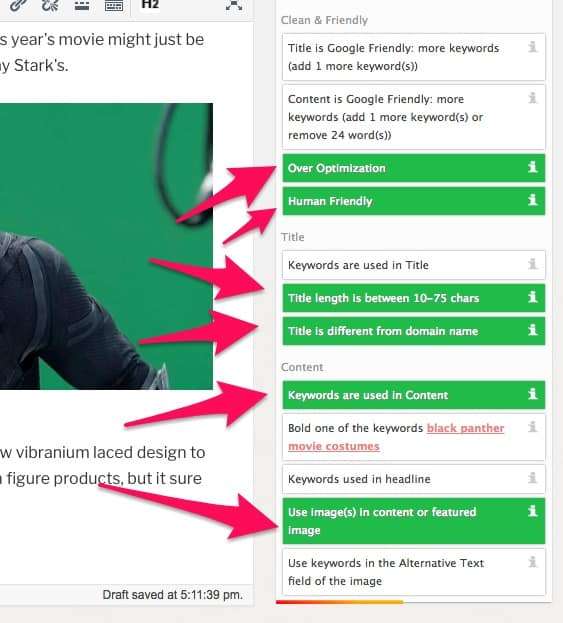The height and width of the screenshot is (623, 563).
Task: Insert a Read More tag from toolbar
Action: [82, 5]
